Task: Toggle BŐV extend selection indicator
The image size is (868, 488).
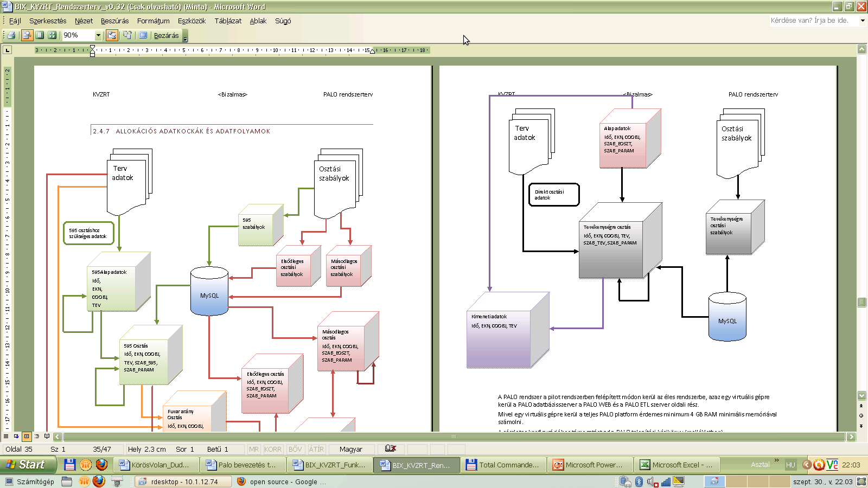Action: [x=295, y=449]
